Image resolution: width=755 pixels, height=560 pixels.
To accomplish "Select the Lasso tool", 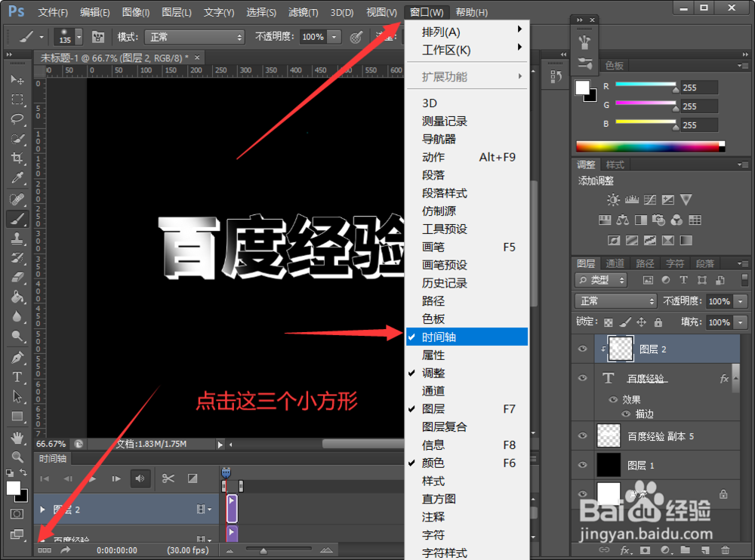I will [x=17, y=119].
